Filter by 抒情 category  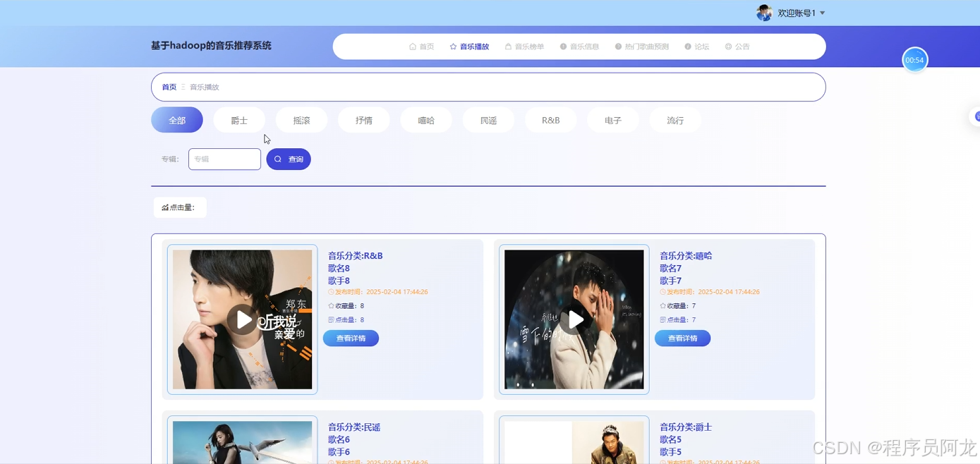pos(364,120)
